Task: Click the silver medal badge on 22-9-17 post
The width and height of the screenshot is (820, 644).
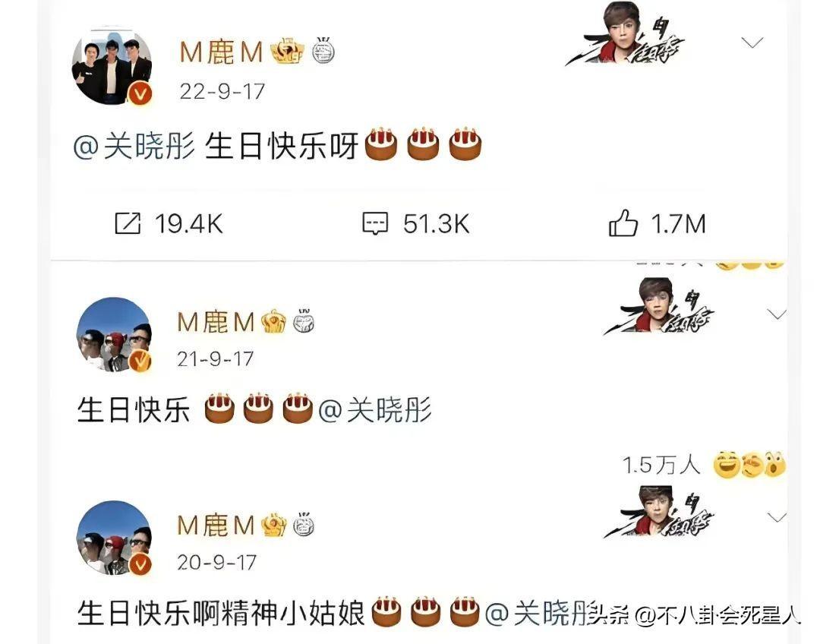Action: pyautogui.click(x=323, y=51)
